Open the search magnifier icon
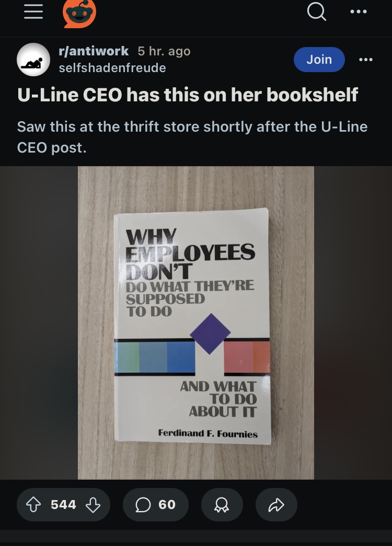 317,12
